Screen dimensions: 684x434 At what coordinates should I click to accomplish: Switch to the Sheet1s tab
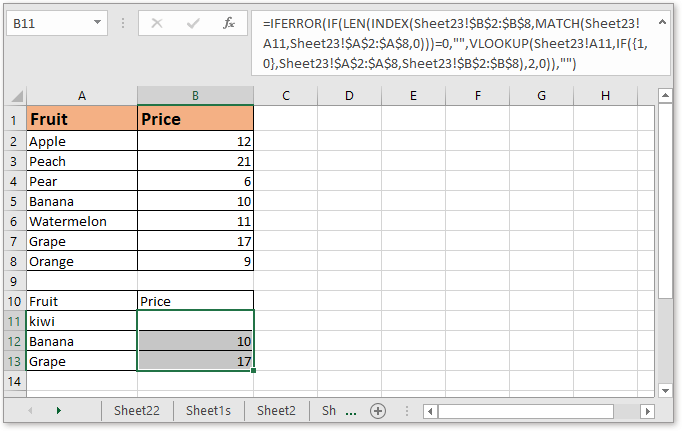(208, 410)
